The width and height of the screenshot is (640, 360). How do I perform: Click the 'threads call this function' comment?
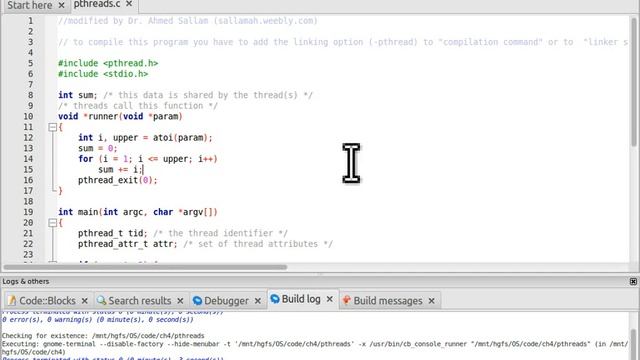click(x=138, y=106)
